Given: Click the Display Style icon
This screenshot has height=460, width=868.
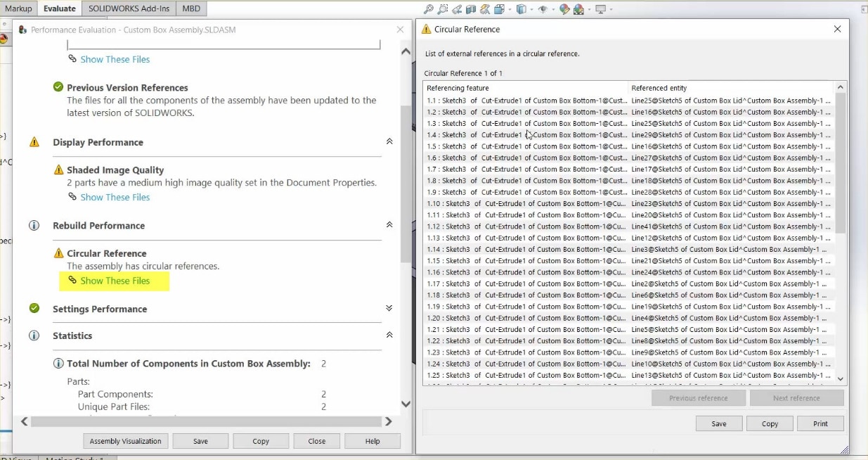Looking at the screenshot, I should coord(522,9).
